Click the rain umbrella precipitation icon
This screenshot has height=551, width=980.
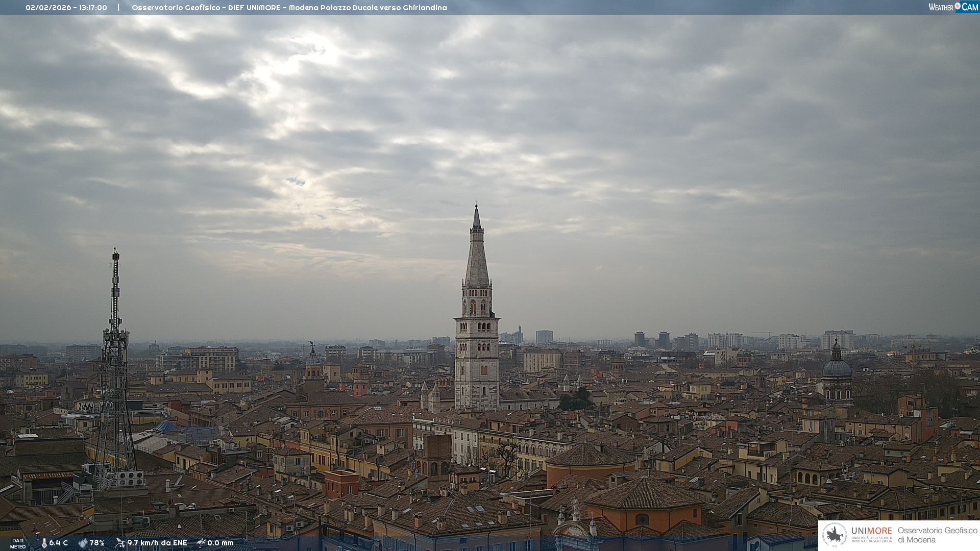(201, 543)
